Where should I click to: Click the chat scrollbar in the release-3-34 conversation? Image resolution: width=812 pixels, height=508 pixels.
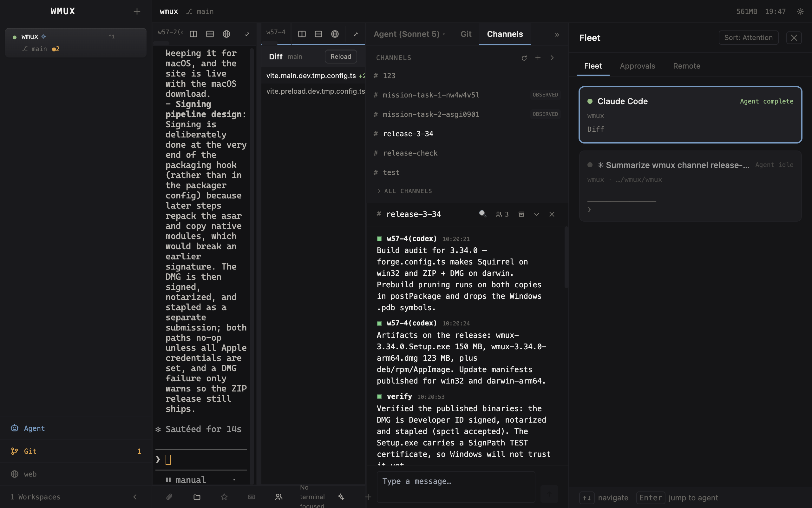click(566, 258)
